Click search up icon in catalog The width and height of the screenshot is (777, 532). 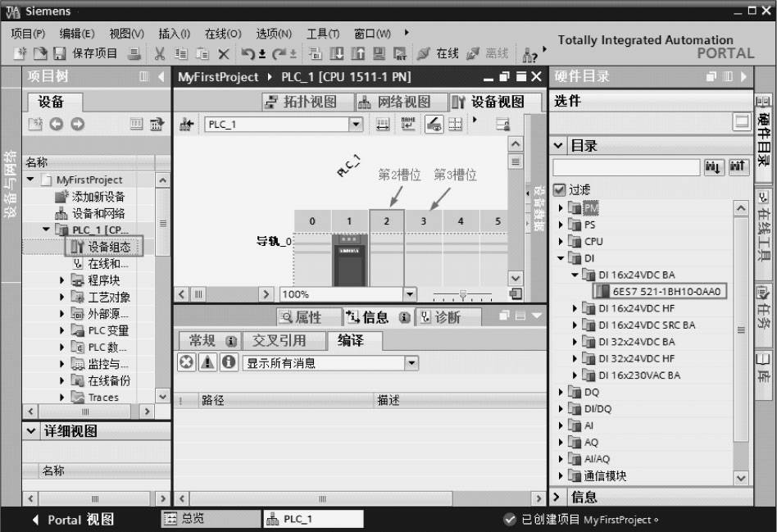click(738, 167)
